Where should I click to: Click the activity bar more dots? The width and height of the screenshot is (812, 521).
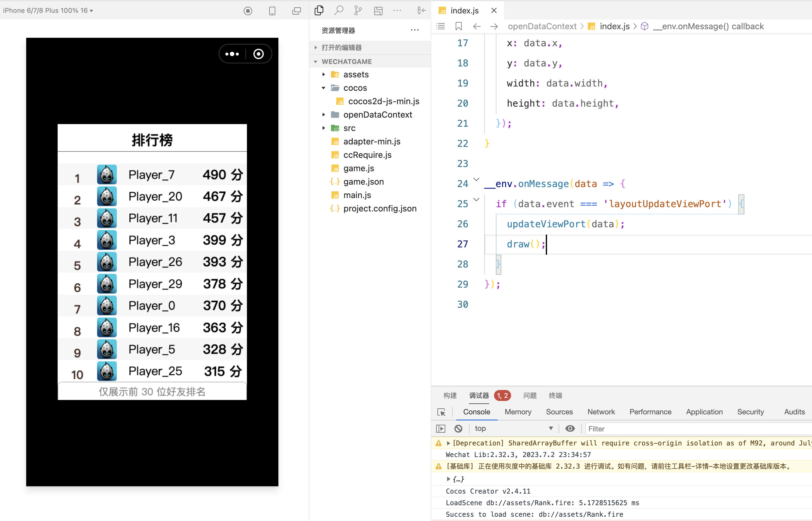(397, 10)
